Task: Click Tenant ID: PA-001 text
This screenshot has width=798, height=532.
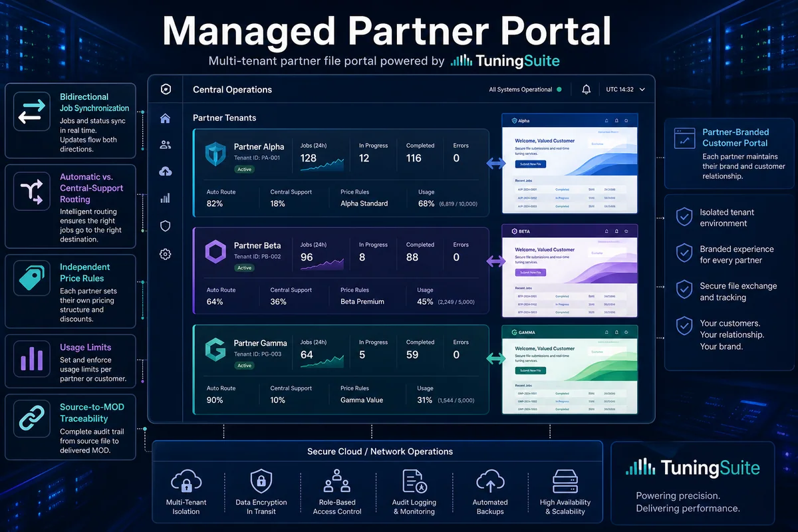Action: [257, 158]
